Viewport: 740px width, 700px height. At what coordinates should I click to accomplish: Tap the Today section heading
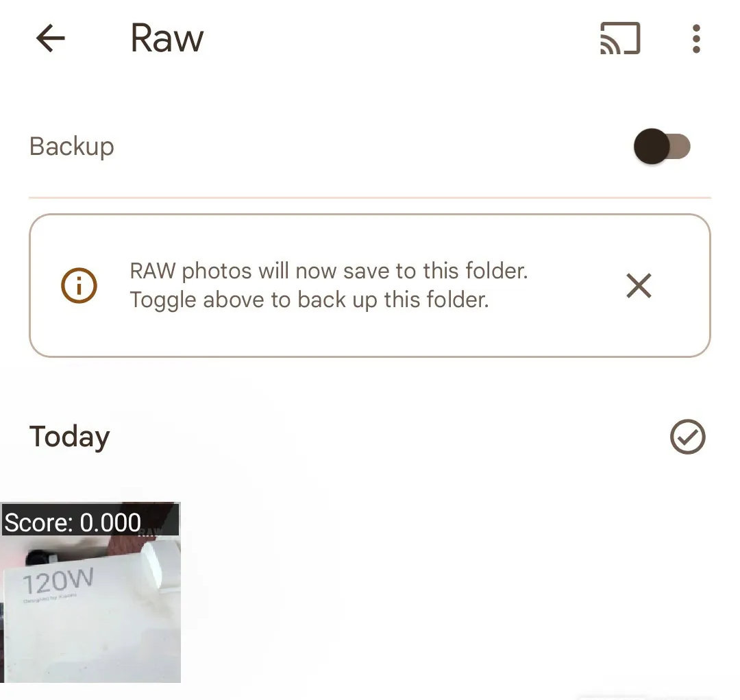pos(69,437)
